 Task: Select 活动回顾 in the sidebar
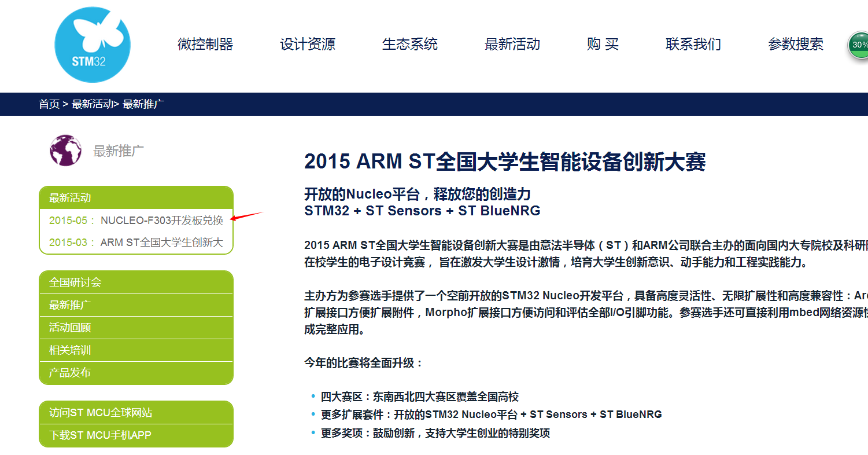coord(136,328)
